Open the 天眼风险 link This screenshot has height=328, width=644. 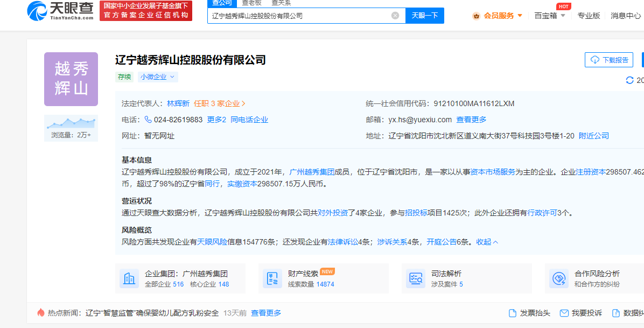pyautogui.click(x=212, y=242)
